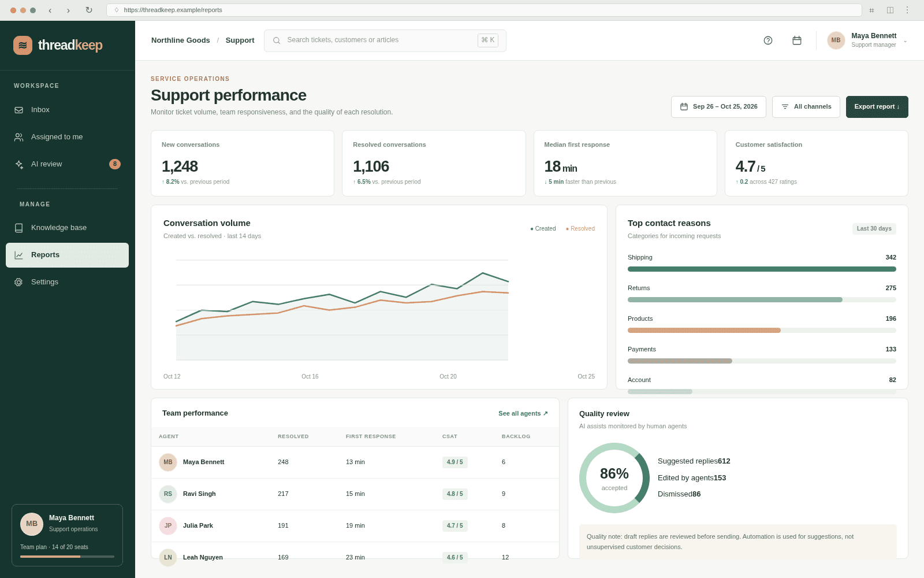The width and height of the screenshot is (924, 578).
Task: Open the calendar icon in header
Action: tap(797, 40)
